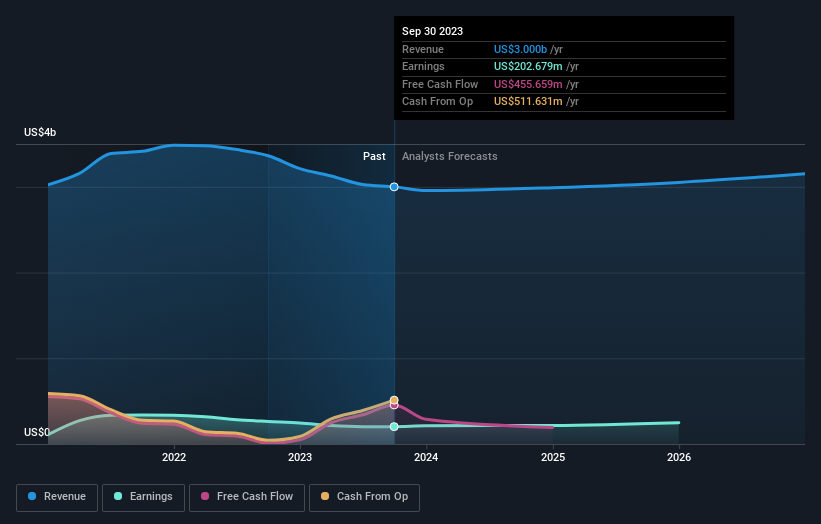
Task: Click the orange Cash From Op data point
Action: point(394,400)
